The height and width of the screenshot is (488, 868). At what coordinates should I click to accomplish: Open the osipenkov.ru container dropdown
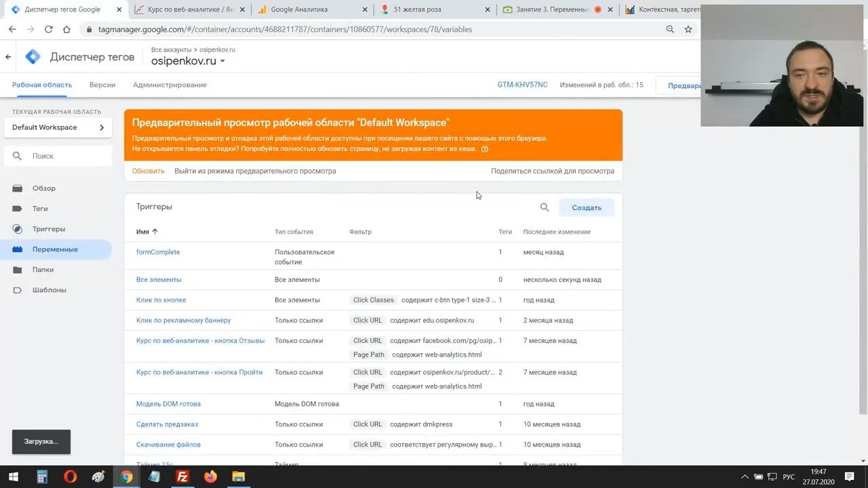(188, 61)
